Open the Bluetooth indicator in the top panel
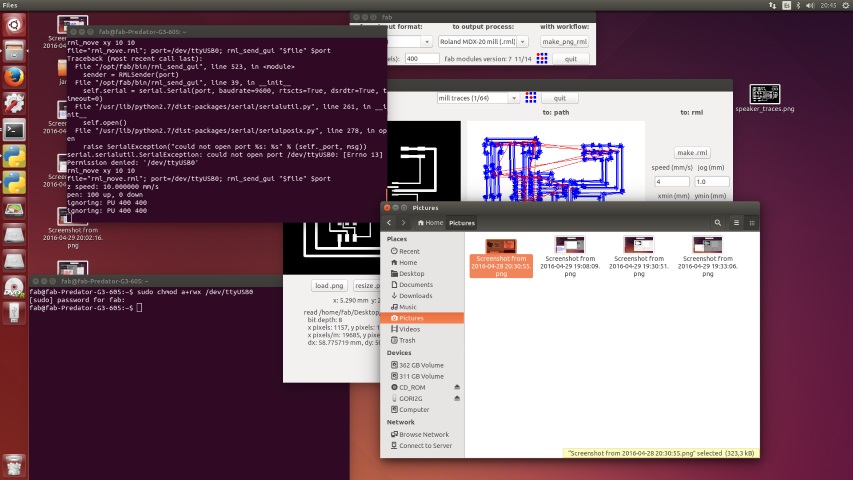The width and height of the screenshot is (853, 480). [x=798, y=5]
